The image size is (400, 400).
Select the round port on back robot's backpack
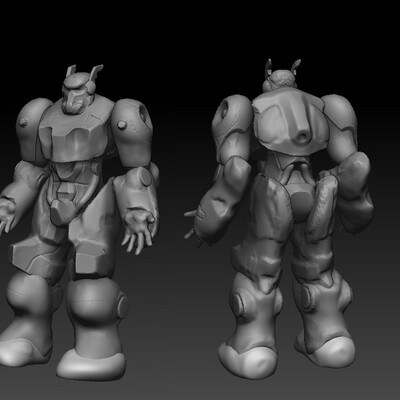(x=303, y=137)
